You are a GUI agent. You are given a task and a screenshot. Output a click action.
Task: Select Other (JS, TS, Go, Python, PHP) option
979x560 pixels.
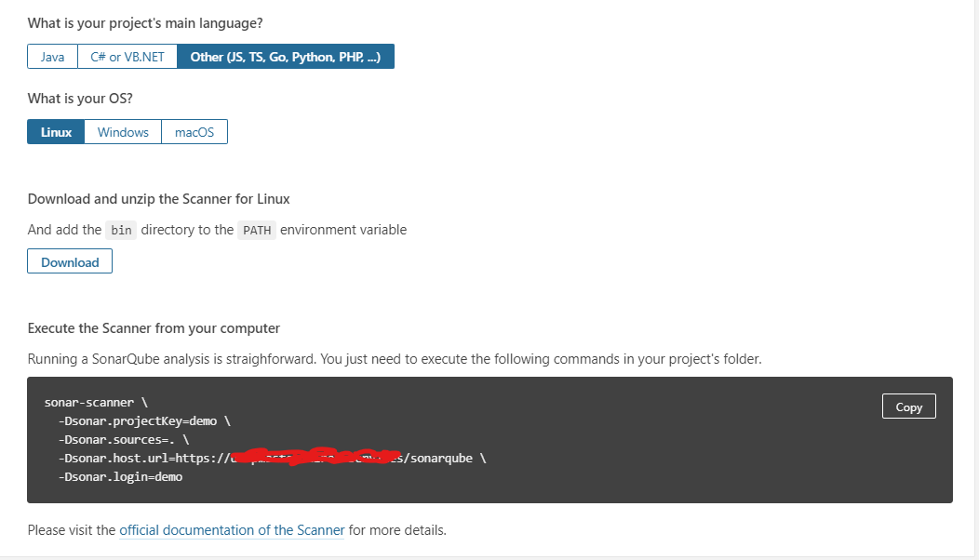[286, 57]
